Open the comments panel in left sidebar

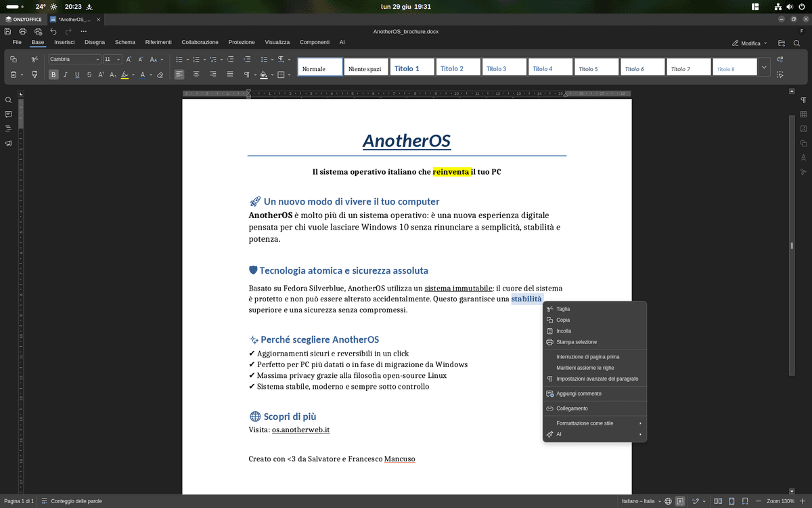[x=9, y=114]
